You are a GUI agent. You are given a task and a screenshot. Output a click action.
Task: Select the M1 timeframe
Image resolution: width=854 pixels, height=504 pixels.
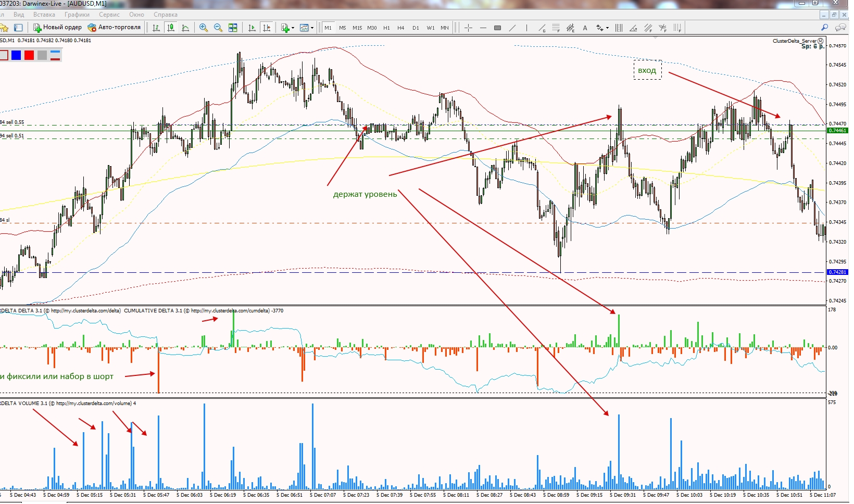(x=328, y=28)
